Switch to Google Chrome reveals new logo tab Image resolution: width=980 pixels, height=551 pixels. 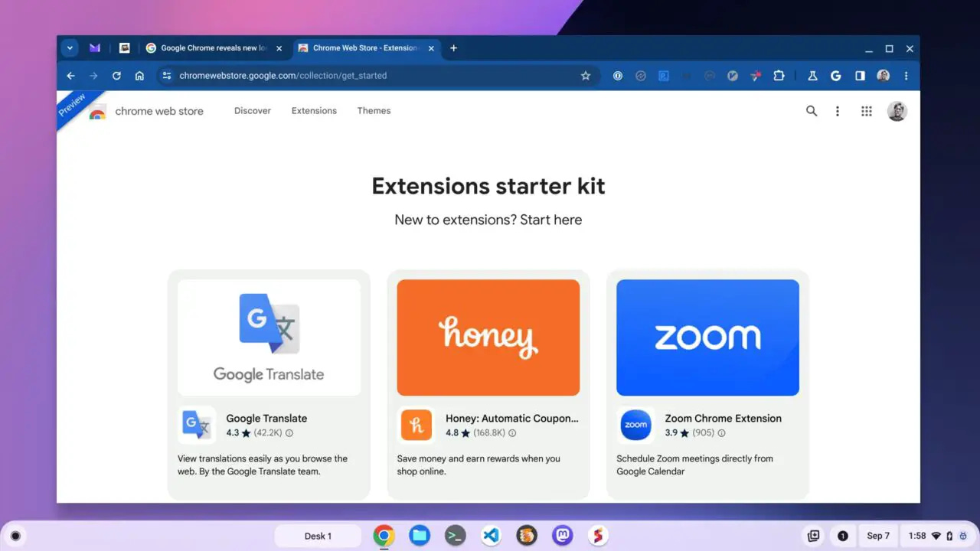point(213,47)
